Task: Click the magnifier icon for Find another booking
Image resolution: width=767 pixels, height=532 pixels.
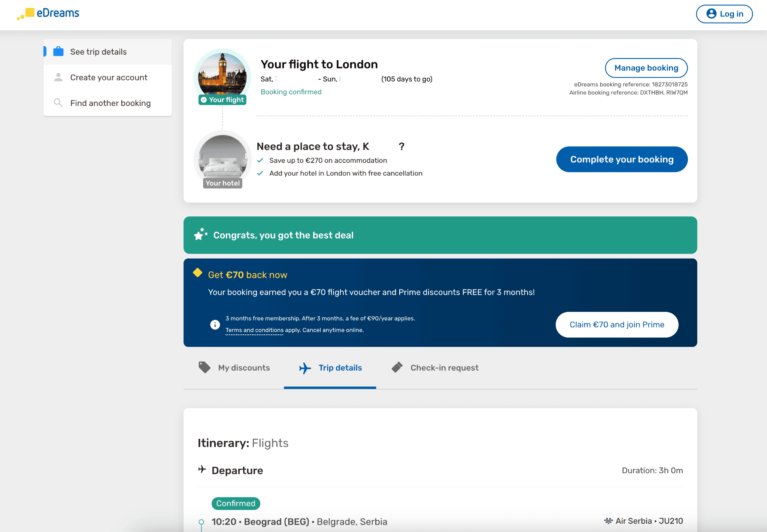Action: click(x=58, y=103)
